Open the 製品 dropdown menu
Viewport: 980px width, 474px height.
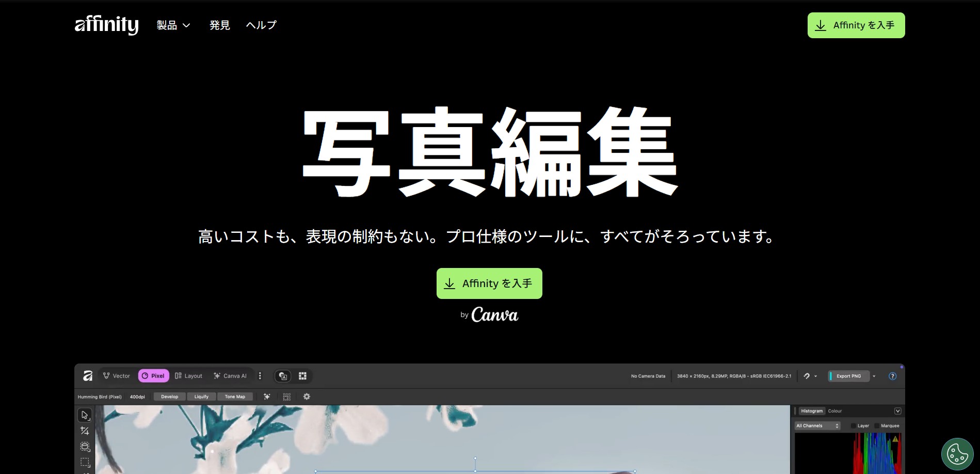[173, 25]
